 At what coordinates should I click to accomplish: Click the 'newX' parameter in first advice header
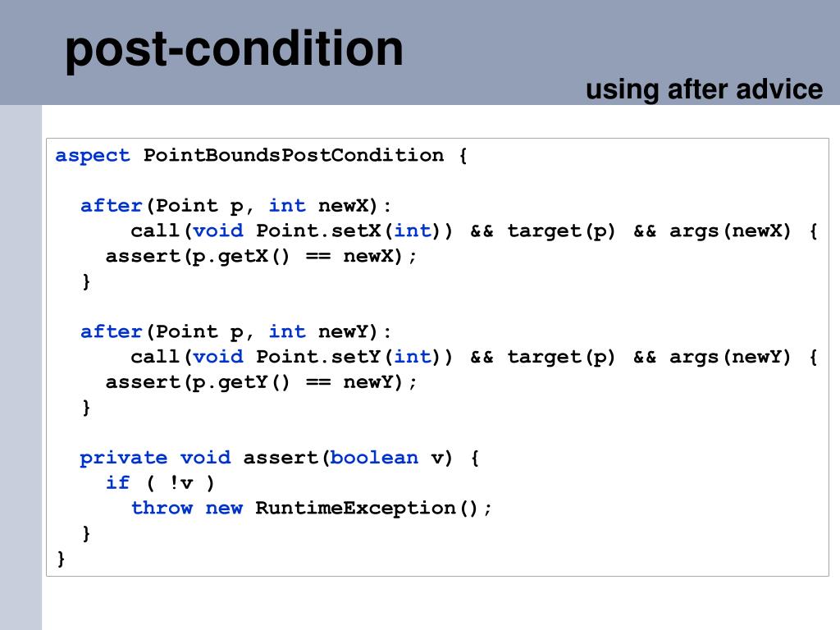[x=344, y=205]
